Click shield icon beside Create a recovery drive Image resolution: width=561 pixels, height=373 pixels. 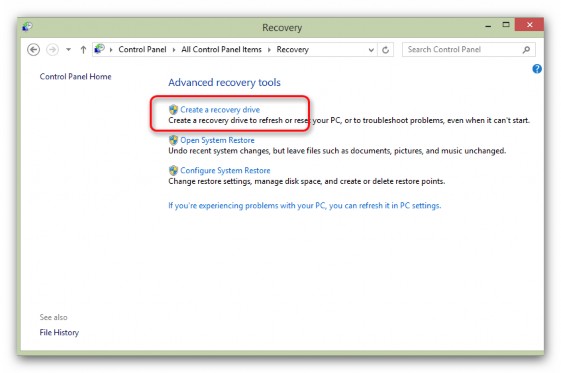(x=173, y=109)
